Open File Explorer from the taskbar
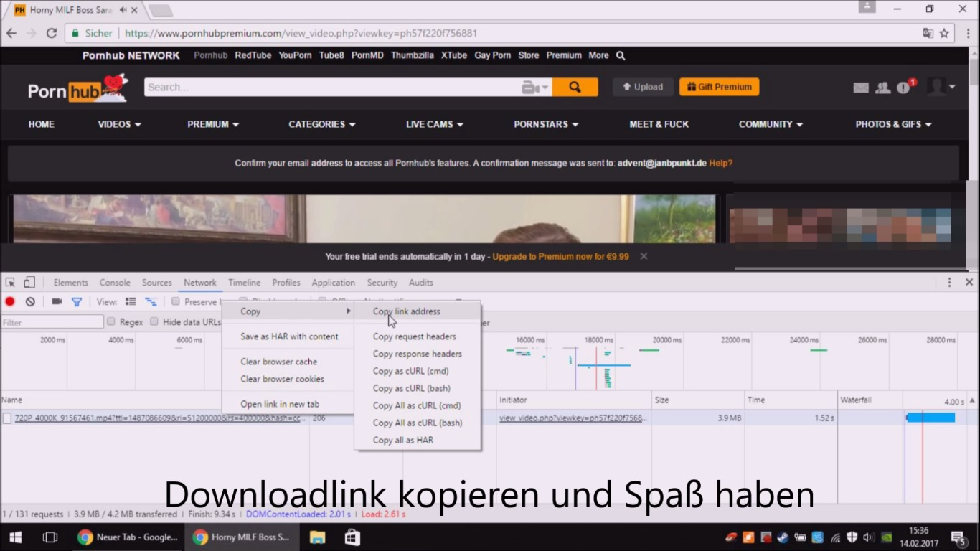The image size is (980, 551). pos(317,537)
